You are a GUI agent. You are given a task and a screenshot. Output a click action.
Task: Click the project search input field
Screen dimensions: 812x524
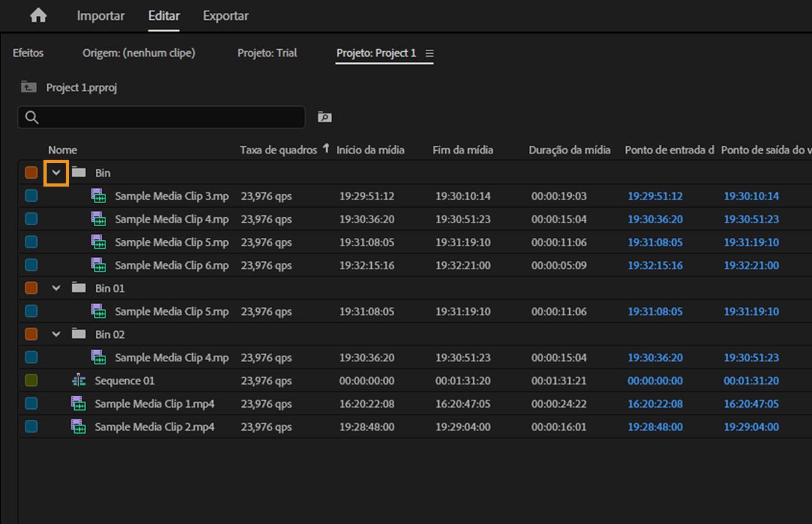(169, 118)
